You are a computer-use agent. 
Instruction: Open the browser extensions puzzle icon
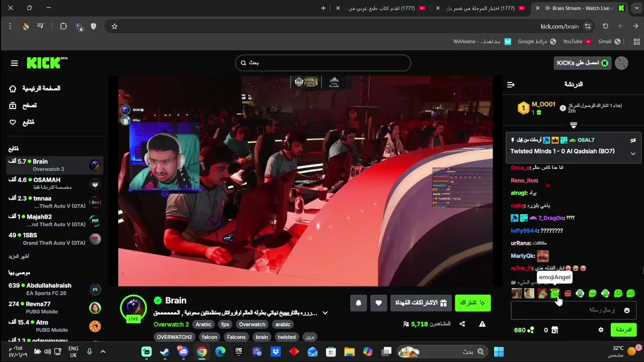tap(63, 26)
